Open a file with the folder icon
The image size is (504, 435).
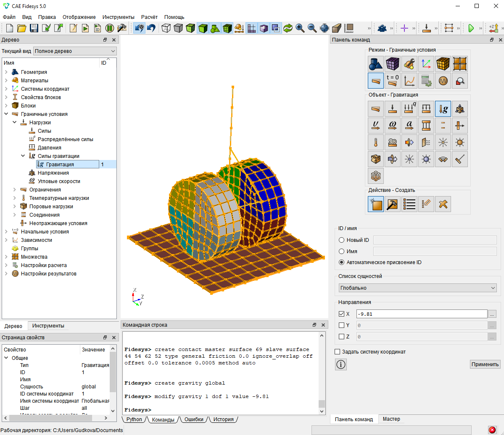coord(21,28)
